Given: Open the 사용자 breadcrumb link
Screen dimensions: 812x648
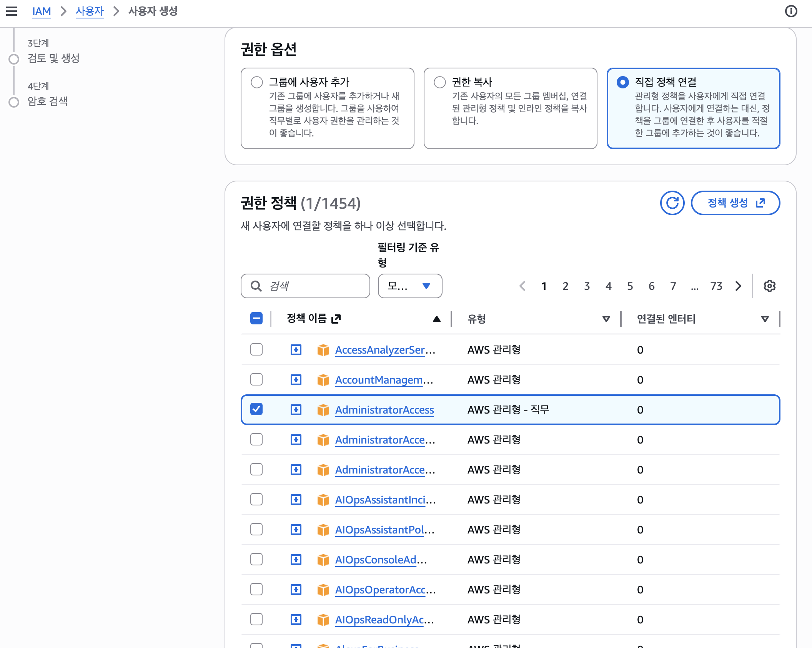Looking at the screenshot, I should click(x=90, y=11).
